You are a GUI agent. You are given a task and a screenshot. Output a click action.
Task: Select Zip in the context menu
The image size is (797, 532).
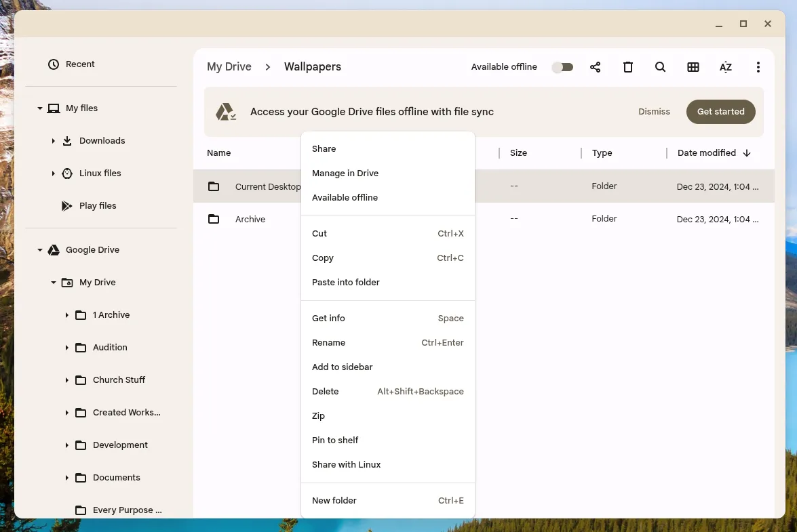[x=319, y=416]
